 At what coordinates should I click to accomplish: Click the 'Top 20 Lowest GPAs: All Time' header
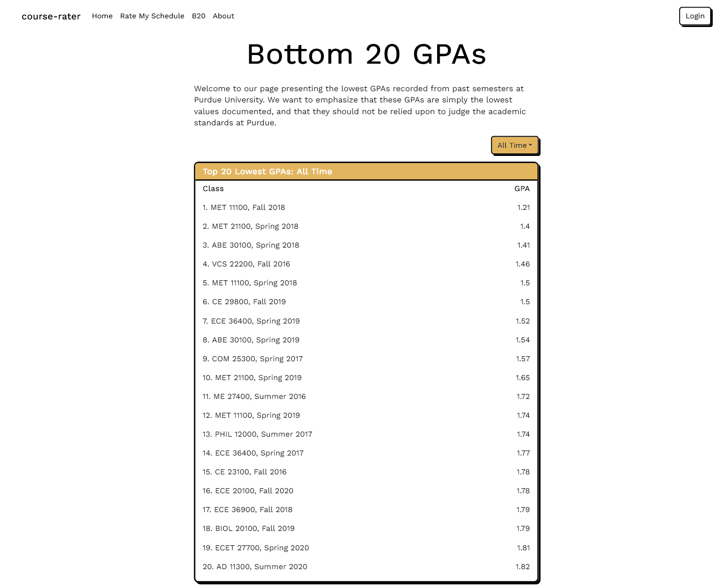366,171
